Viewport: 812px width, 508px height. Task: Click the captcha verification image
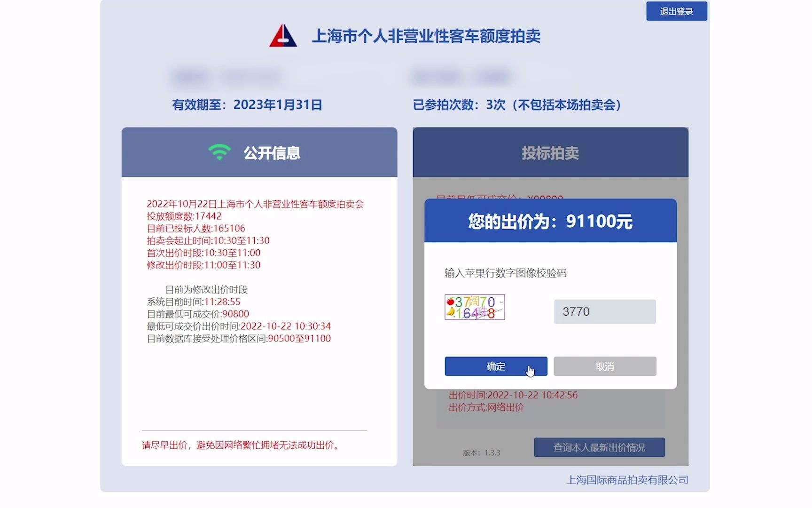(x=475, y=307)
